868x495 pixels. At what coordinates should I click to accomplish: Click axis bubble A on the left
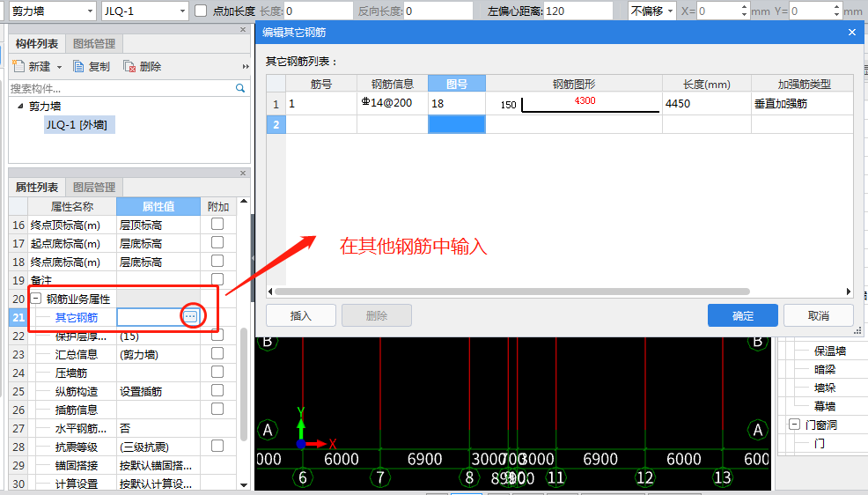pos(268,430)
